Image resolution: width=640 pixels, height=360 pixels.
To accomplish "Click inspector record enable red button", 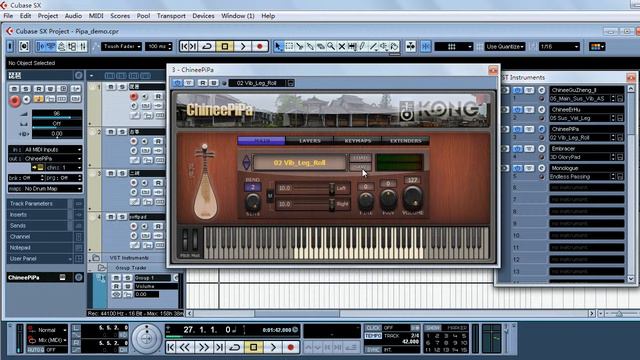I will click(x=15, y=100).
